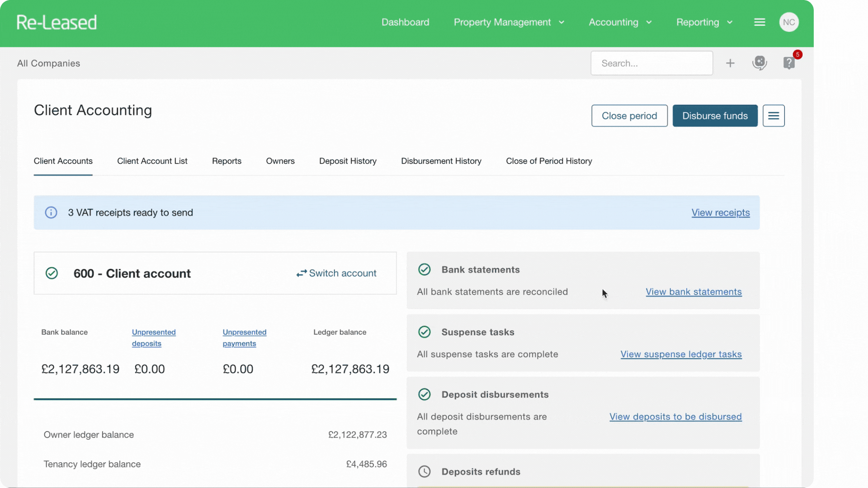Switch to Deposit History tab
This screenshot has width=868, height=488.
click(348, 161)
